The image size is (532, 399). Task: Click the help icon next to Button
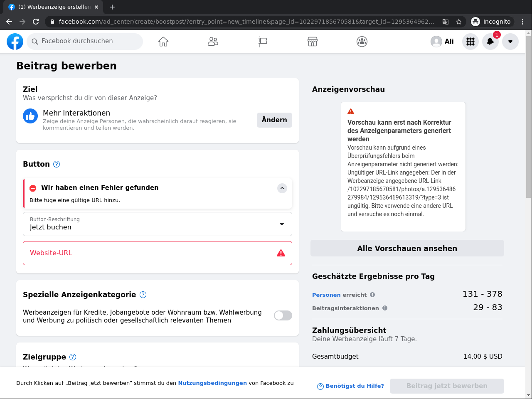point(57,164)
